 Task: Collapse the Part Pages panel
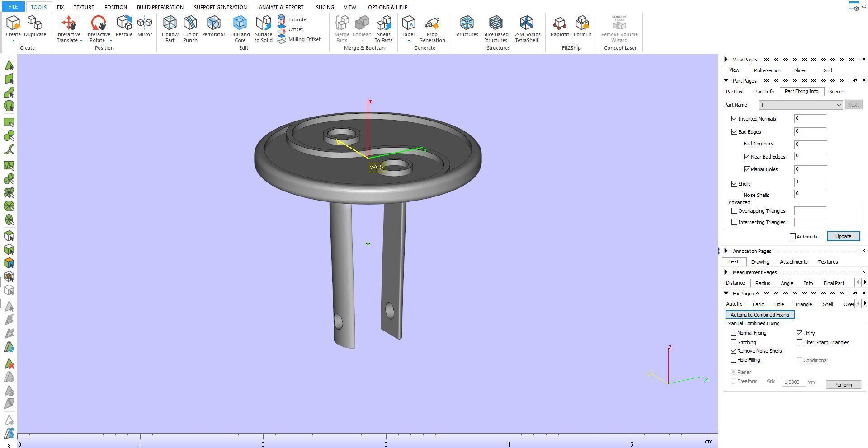coord(726,80)
